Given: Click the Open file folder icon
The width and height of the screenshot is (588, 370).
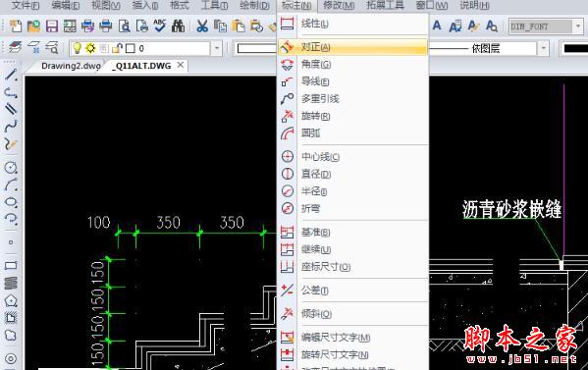Looking at the screenshot, I should 33,26.
